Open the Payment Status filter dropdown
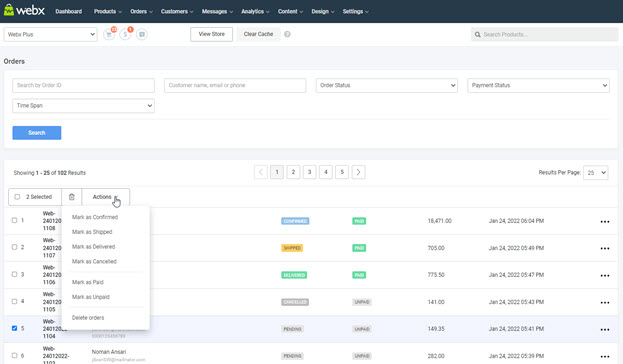 coord(538,85)
